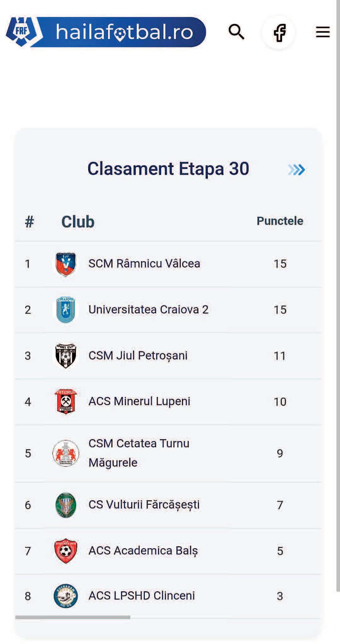Click ACS Minerul Lupeni club crest
Image resolution: width=340 pixels, height=644 pixels.
coord(65,402)
